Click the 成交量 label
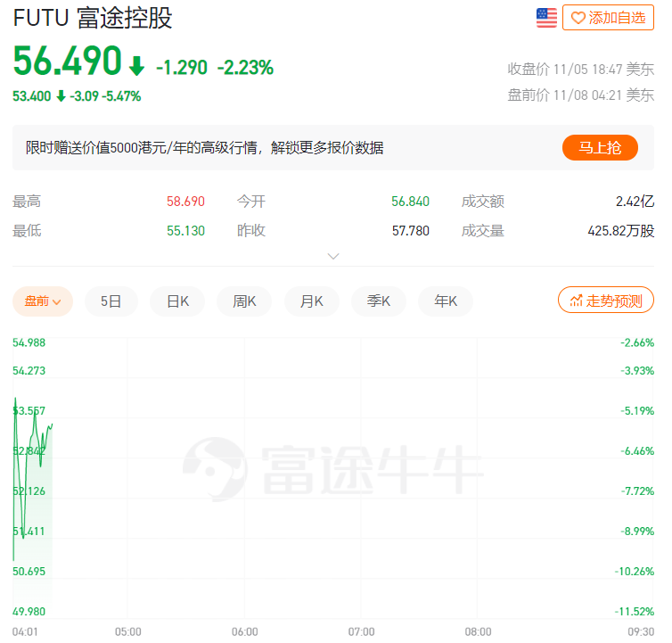The height and width of the screenshot is (643, 672). 482,231
